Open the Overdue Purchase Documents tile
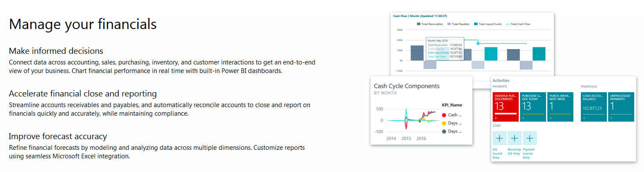 [506, 107]
